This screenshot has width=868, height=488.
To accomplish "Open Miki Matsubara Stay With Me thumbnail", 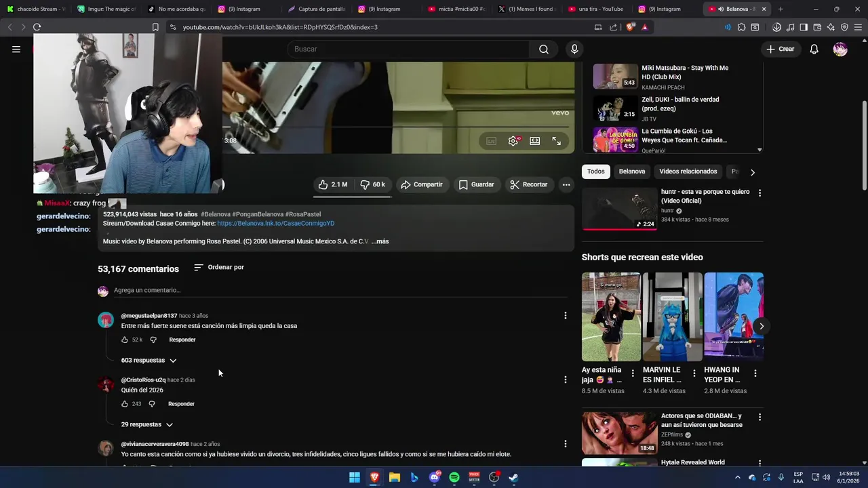I will coord(616,77).
